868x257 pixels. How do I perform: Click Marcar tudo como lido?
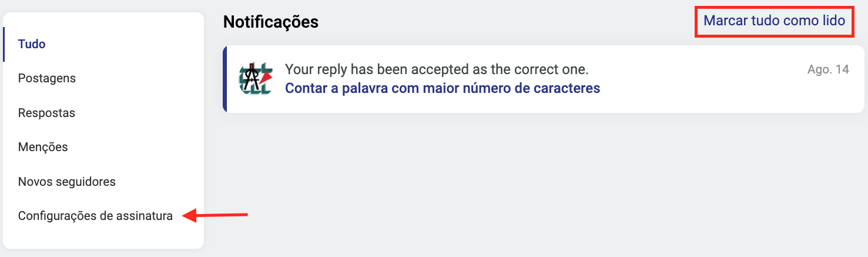(x=774, y=21)
